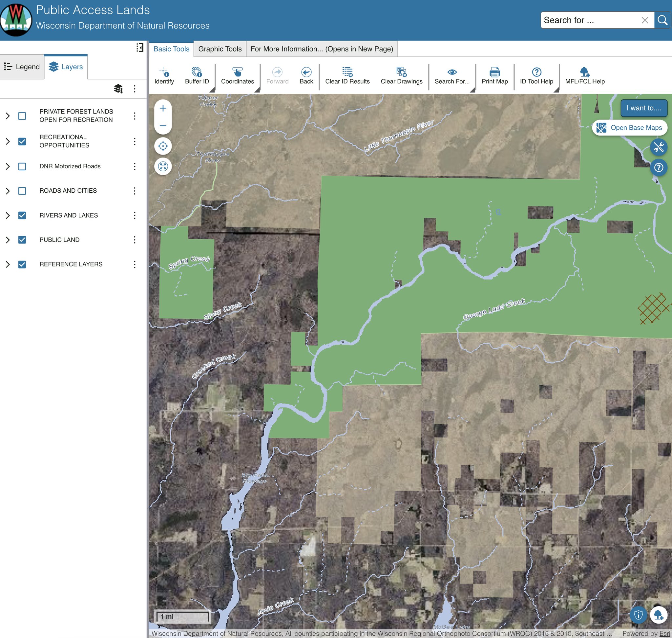Expand Rivers and Lakes group
This screenshot has height=638, width=672.
[x=8, y=215]
